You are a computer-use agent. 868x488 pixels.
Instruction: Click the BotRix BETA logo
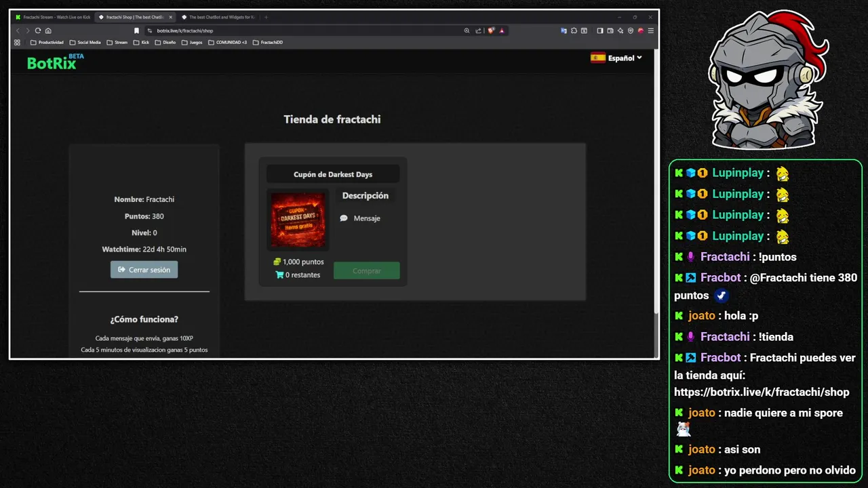[x=55, y=62]
